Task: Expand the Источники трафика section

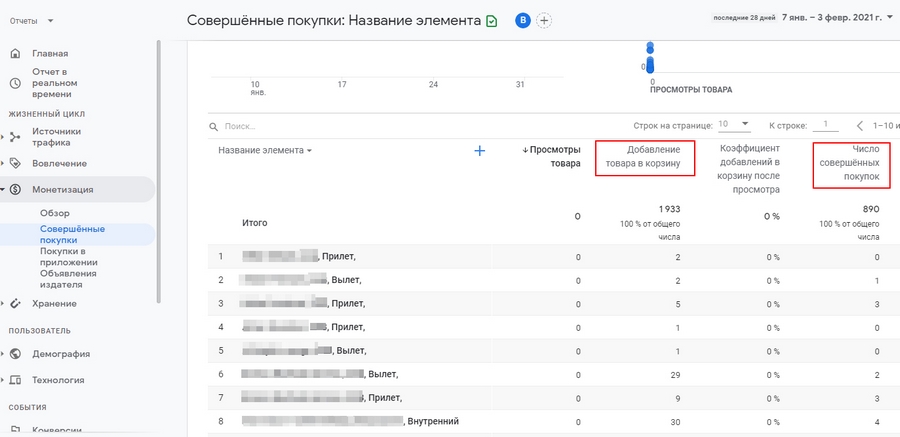Action: (2, 137)
